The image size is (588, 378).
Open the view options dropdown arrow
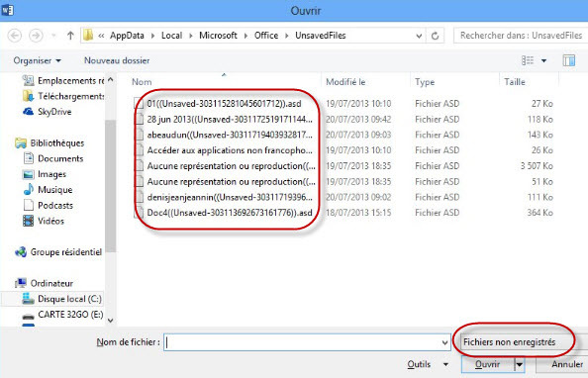(x=543, y=60)
